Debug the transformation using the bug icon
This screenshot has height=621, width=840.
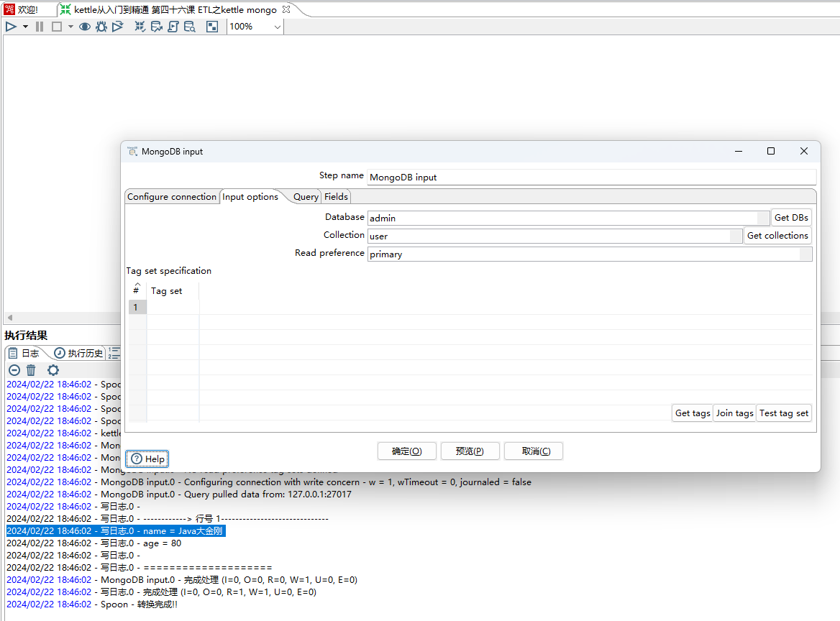pyautogui.click(x=101, y=27)
